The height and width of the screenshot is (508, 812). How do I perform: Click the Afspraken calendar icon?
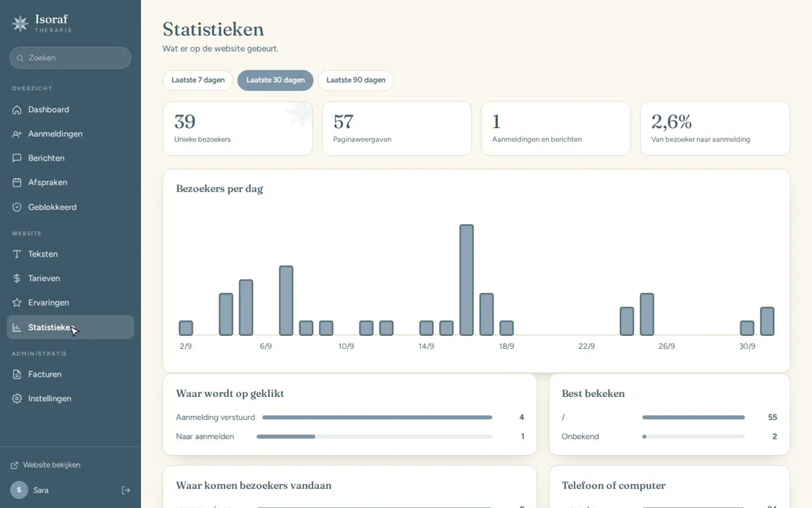tap(17, 183)
